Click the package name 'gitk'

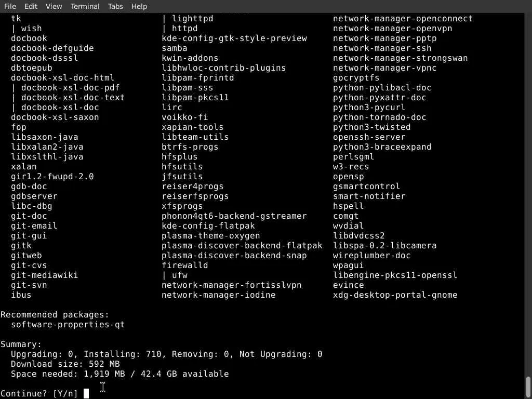pos(21,246)
